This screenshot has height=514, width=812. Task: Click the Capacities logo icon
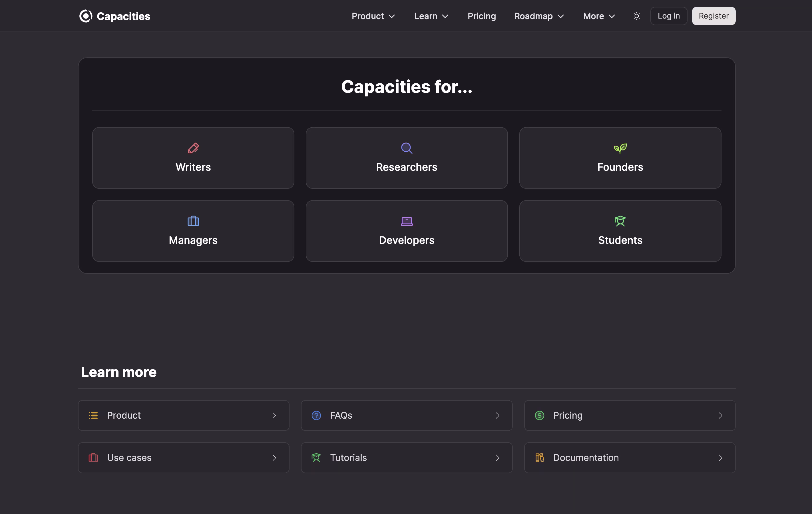click(x=86, y=16)
